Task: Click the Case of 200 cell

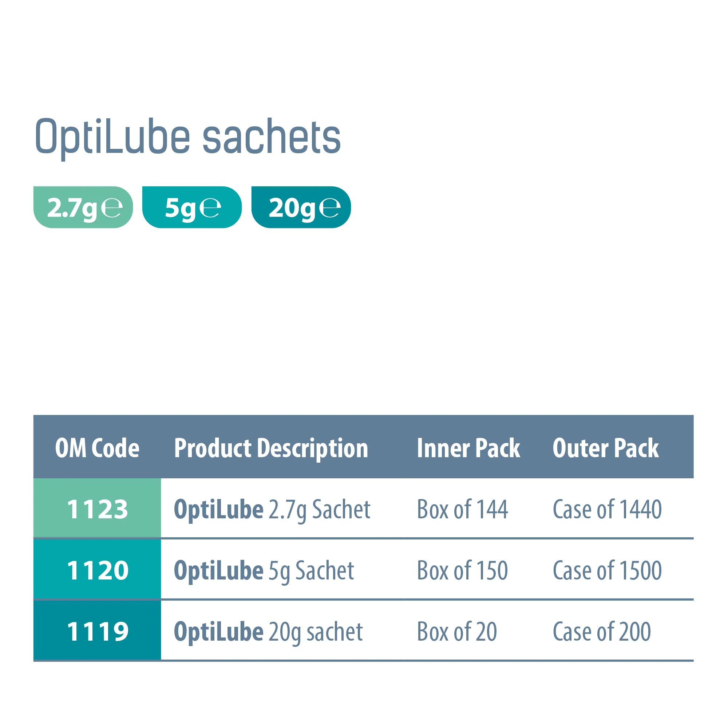Action: coord(602,632)
